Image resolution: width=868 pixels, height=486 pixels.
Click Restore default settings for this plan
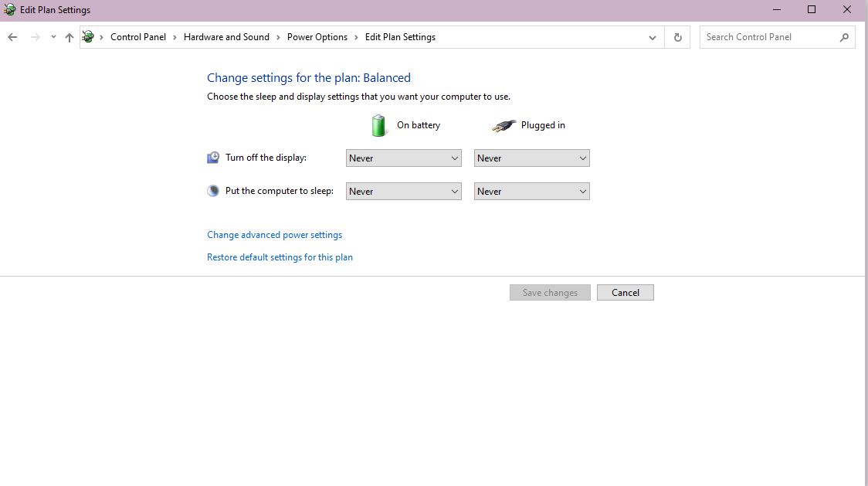[280, 257]
